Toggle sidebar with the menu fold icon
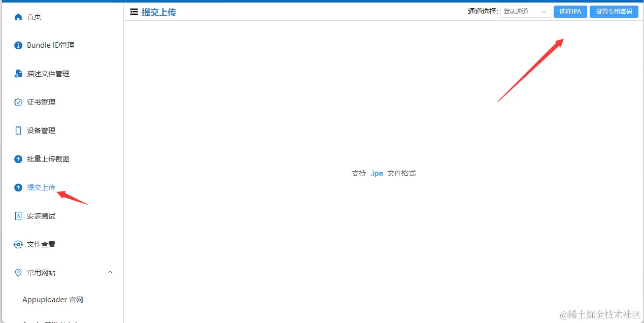 coord(134,12)
